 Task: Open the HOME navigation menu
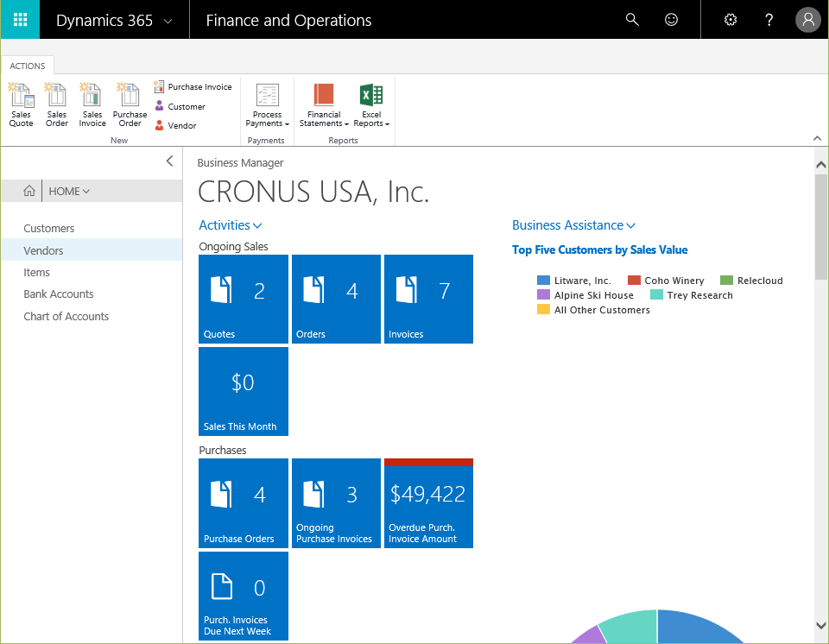point(69,191)
